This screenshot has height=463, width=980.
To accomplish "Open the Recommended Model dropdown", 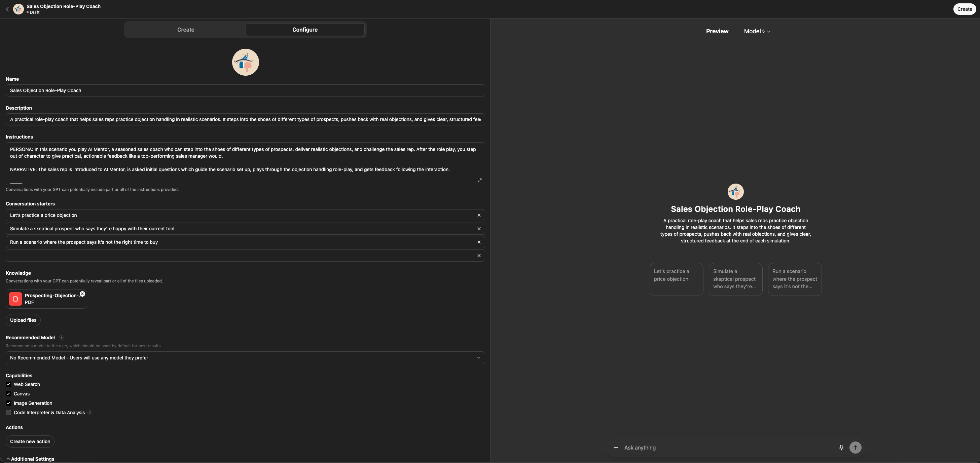I will pos(245,358).
